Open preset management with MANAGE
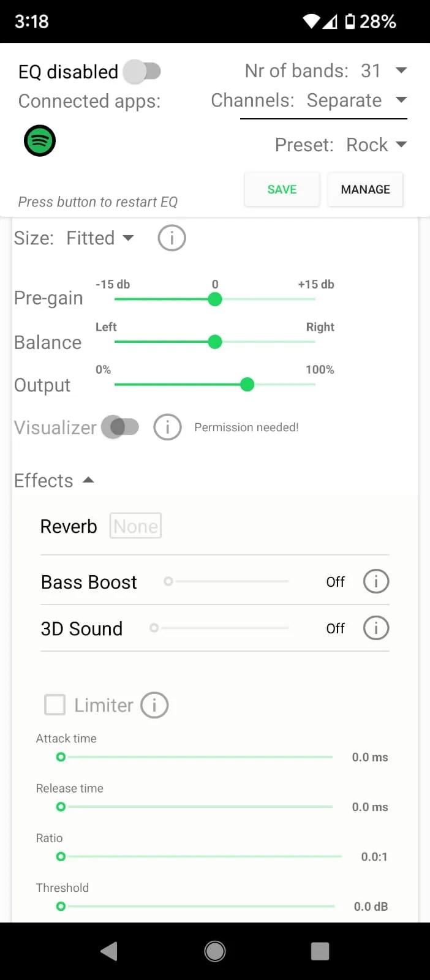 365,189
